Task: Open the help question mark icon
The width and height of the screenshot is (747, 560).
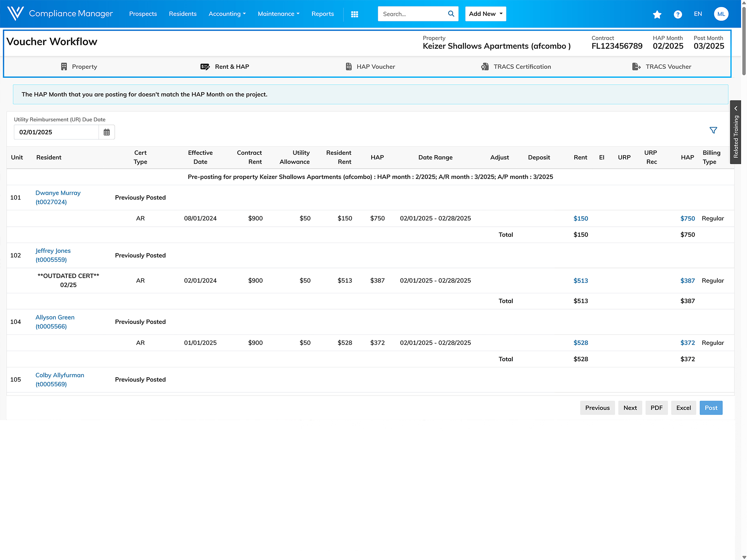Action: [x=678, y=14]
